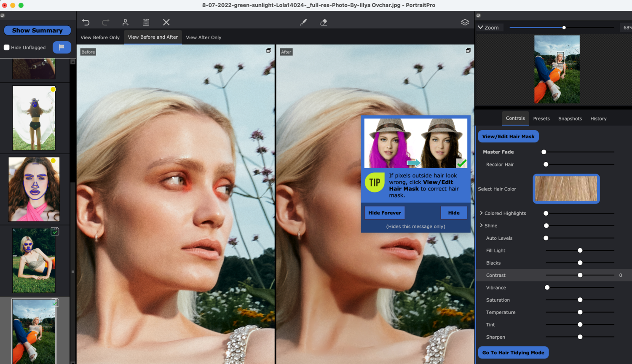The width and height of the screenshot is (632, 364).
Task: Click the View/Edit Hair Mask button
Action: (x=508, y=136)
